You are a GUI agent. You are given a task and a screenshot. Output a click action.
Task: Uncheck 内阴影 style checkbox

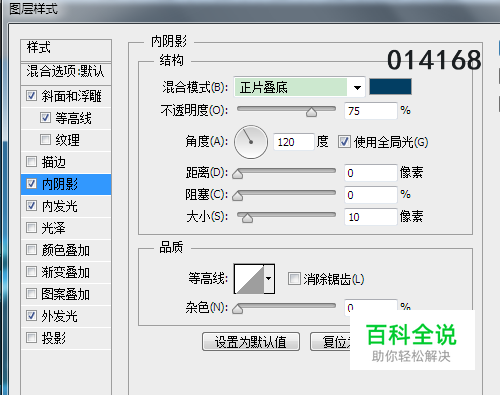(x=31, y=184)
